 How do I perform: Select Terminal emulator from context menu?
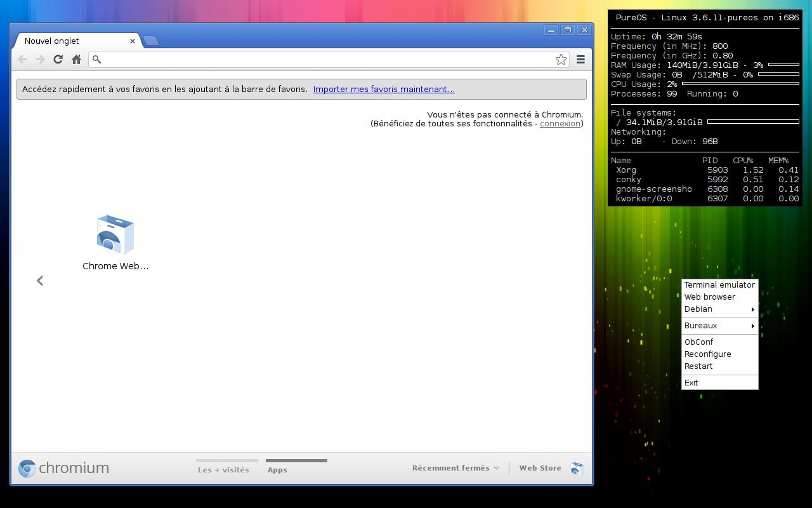click(719, 285)
